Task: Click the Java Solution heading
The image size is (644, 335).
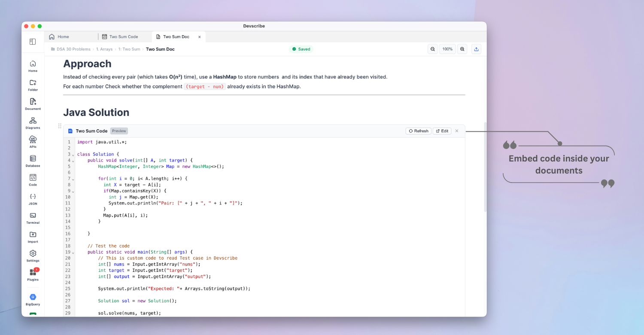Action: (96, 113)
